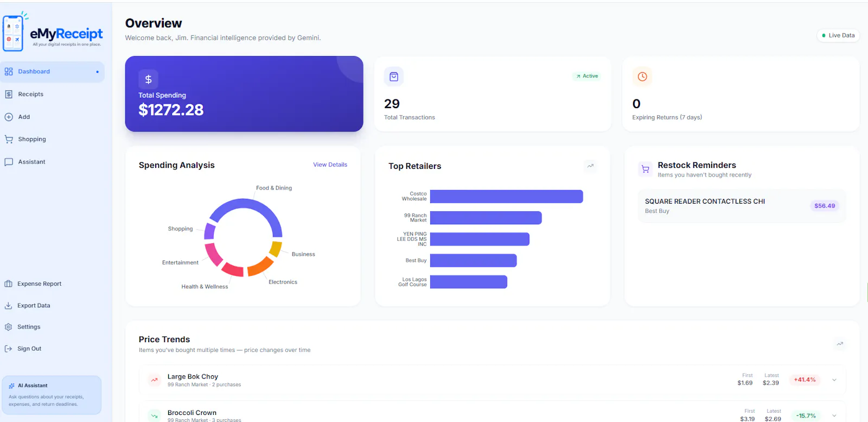Go to the Receipts page

(x=52, y=95)
